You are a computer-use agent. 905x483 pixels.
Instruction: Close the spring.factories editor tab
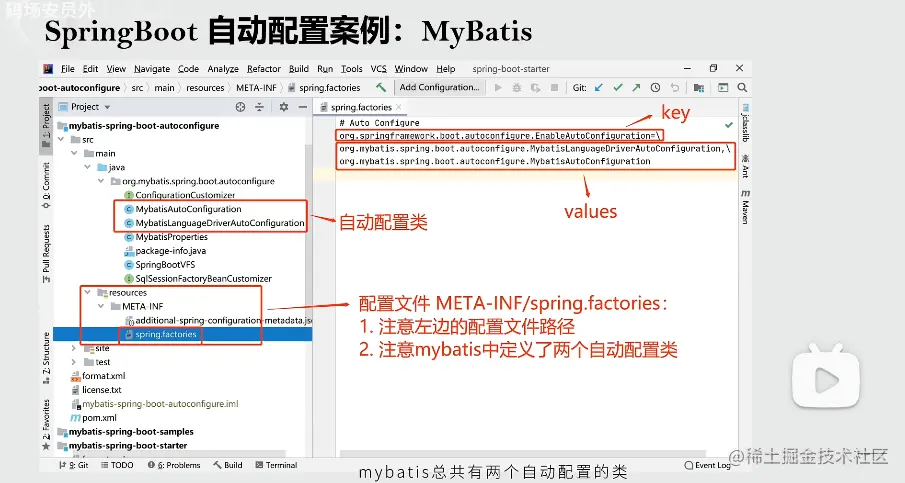click(398, 107)
